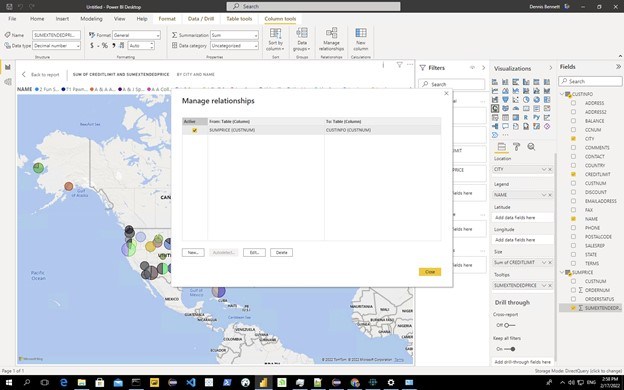Open the File menu

tap(12, 19)
